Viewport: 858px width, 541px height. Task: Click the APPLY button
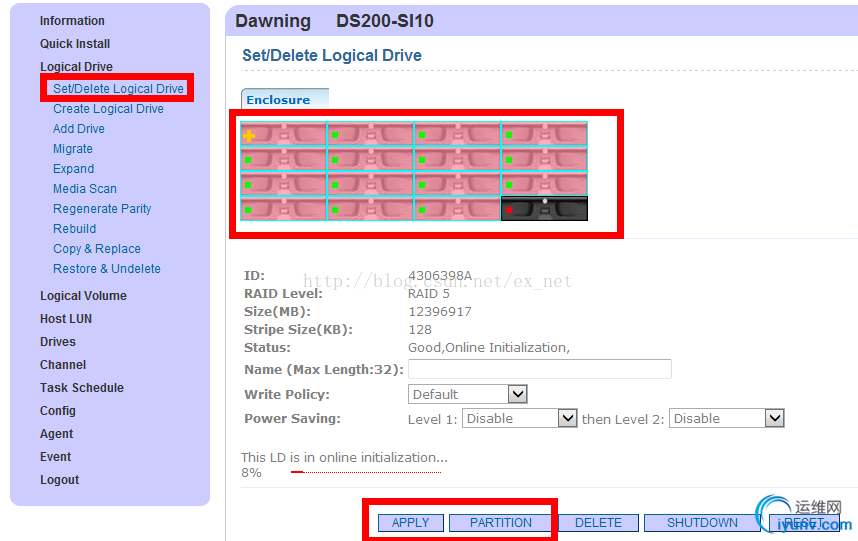pos(410,523)
